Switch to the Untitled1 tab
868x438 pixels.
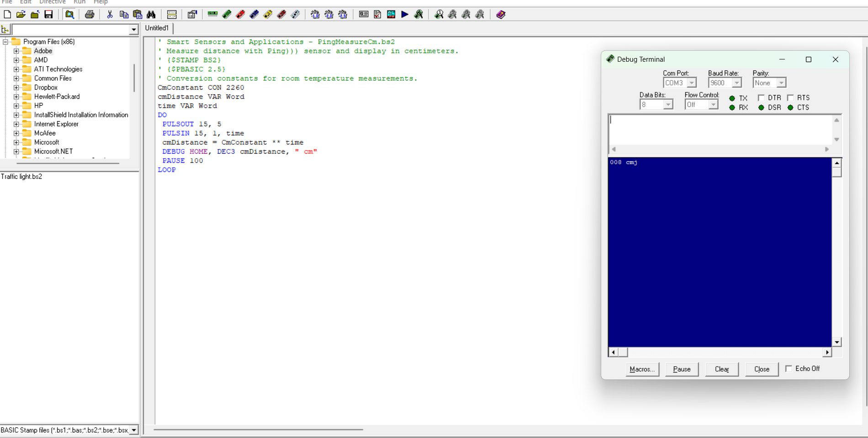(157, 28)
